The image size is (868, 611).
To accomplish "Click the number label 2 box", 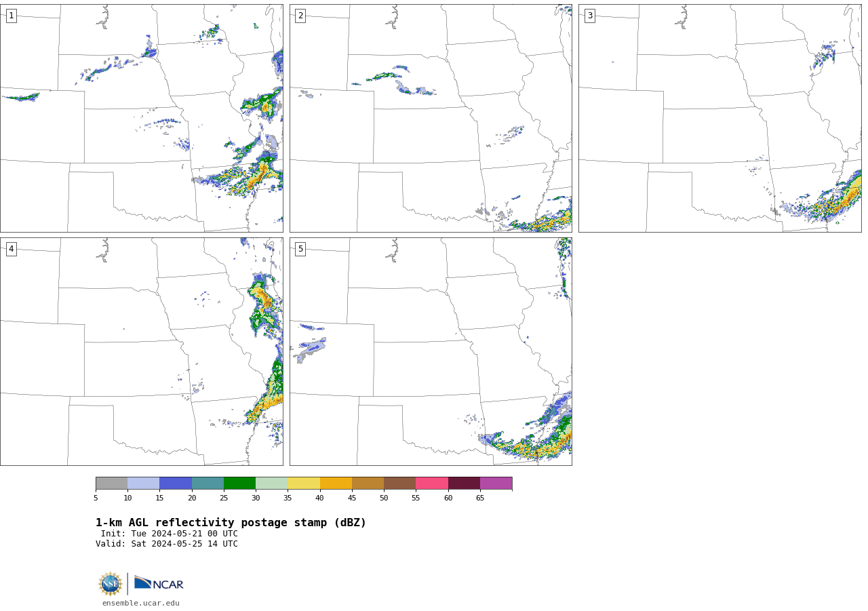I will tap(300, 16).
